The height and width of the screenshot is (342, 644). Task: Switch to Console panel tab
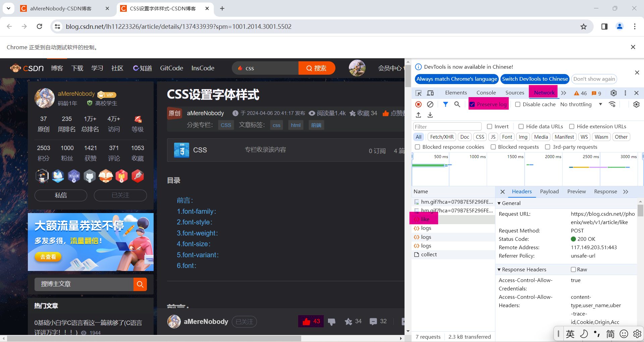tap(486, 93)
